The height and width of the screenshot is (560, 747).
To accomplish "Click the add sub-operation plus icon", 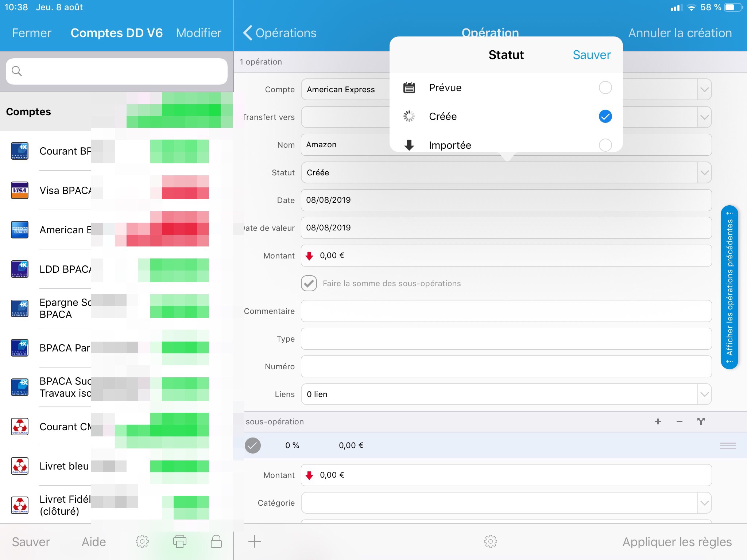I will (658, 421).
